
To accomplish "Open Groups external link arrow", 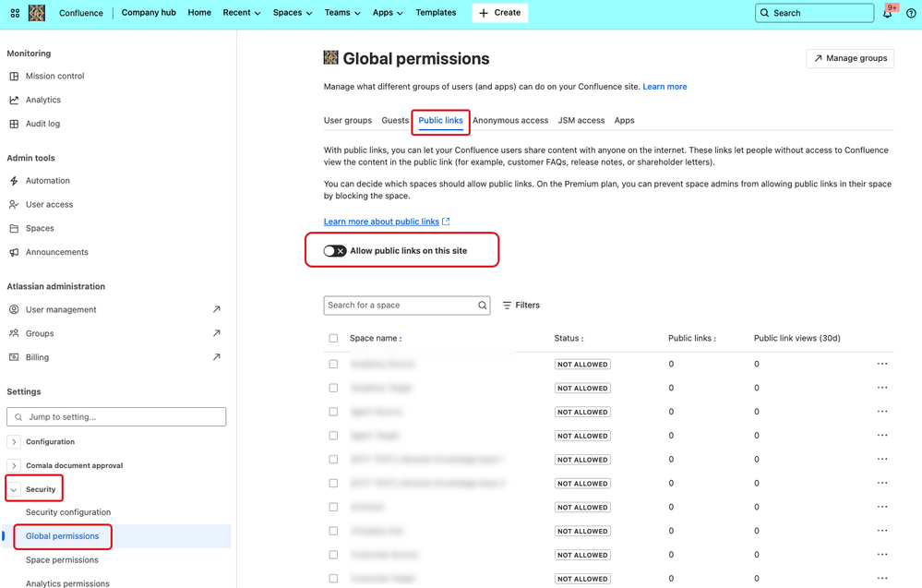I will 216,333.
